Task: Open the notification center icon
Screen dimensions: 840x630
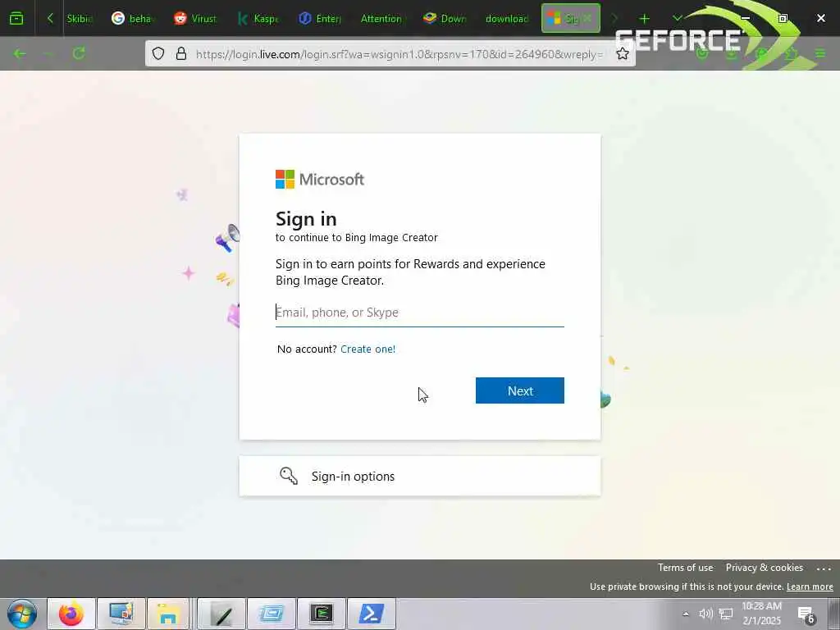Action: click(x=806, y=614)
